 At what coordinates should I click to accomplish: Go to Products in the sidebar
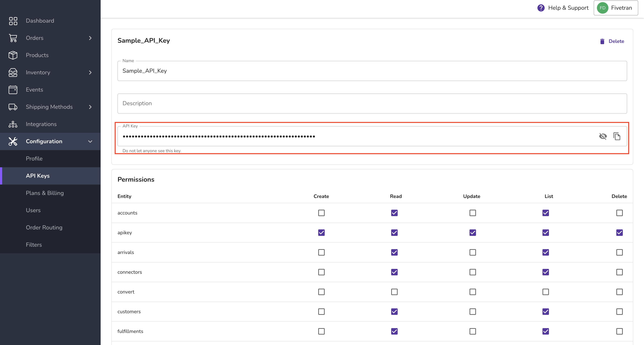[x=37, y=55]
